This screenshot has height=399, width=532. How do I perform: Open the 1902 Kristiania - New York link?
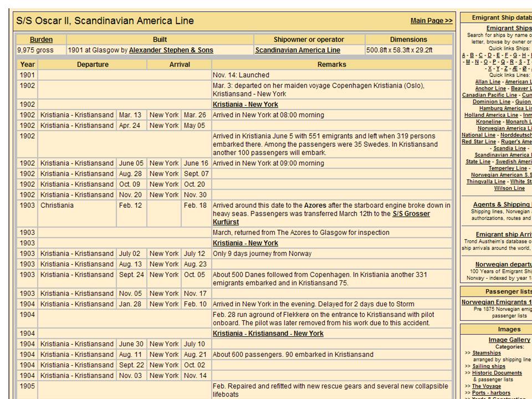point(245,105)
